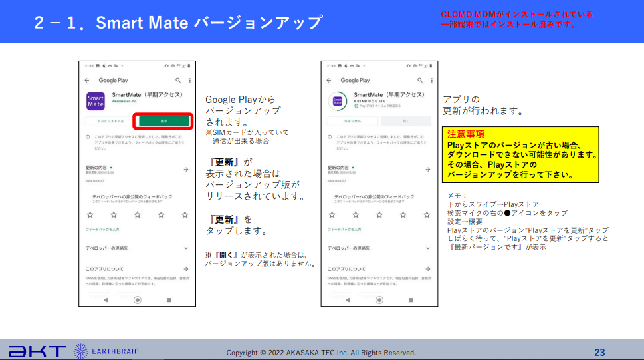This screenshot has height=360, width=644.
Task: Click the slide title "Smart Mate バージョンアップ"
Action: pos(209,23)
